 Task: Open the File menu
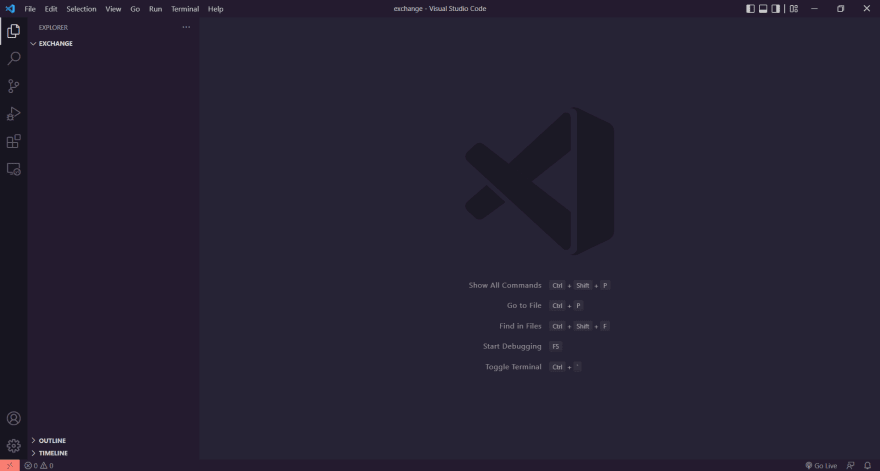[x=30, y=9]
